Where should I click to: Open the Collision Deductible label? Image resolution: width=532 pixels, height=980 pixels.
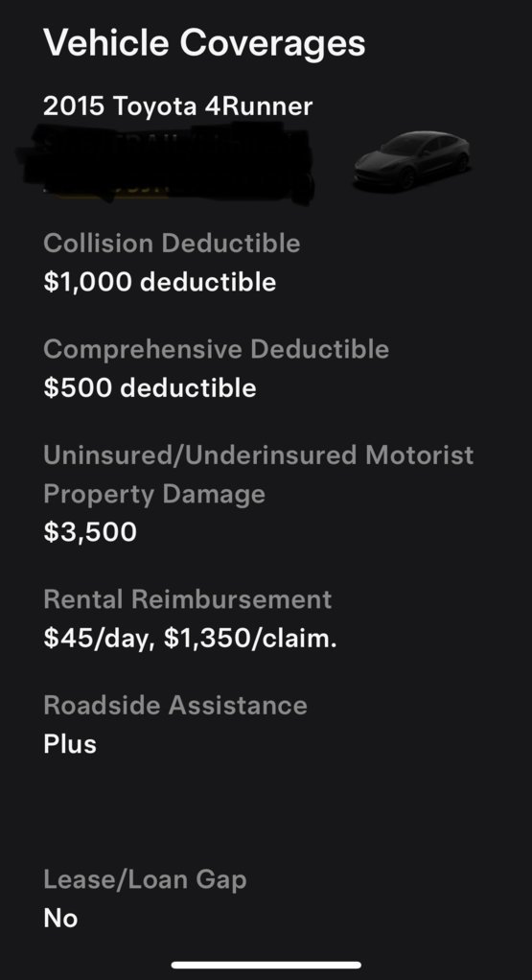(172, 244)
